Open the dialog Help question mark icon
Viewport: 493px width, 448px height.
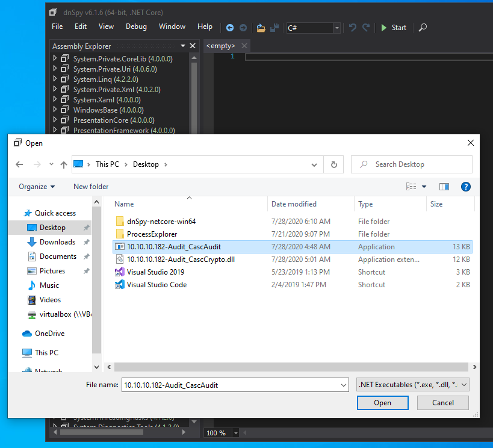tap(465, 187)
